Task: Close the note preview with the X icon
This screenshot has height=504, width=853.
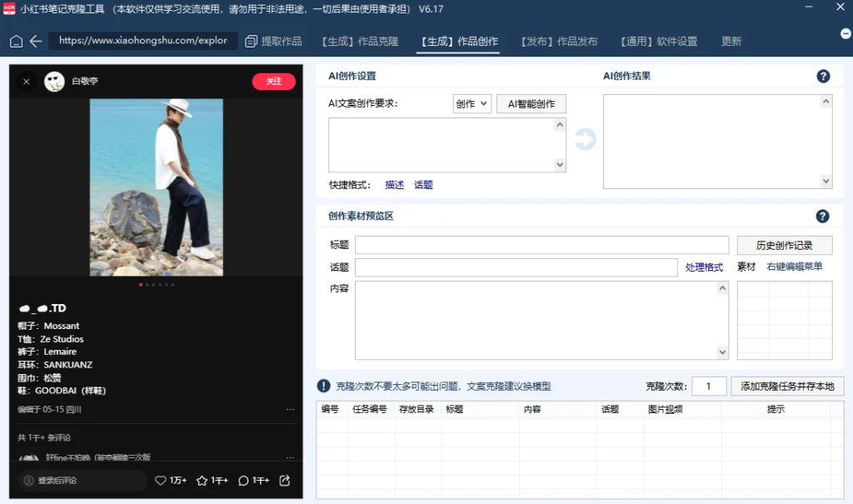Action: coord(26,82)
